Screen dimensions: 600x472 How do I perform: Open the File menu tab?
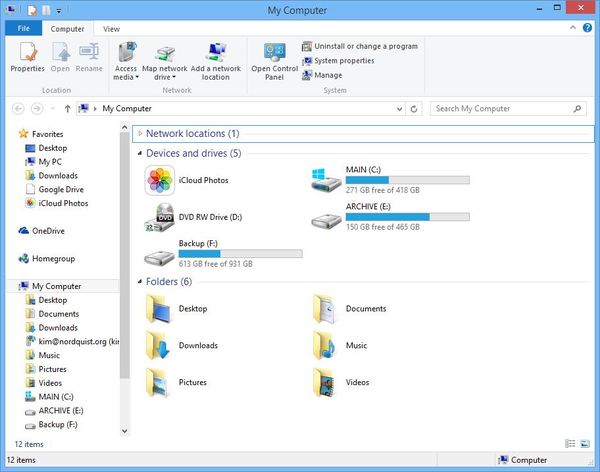coord(22,30)
